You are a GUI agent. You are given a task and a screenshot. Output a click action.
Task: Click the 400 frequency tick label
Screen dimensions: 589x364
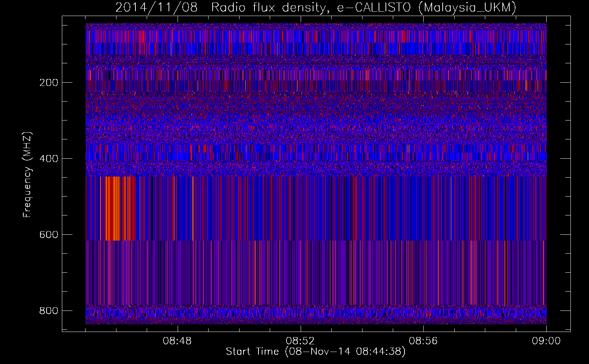(x=48, y=159)
